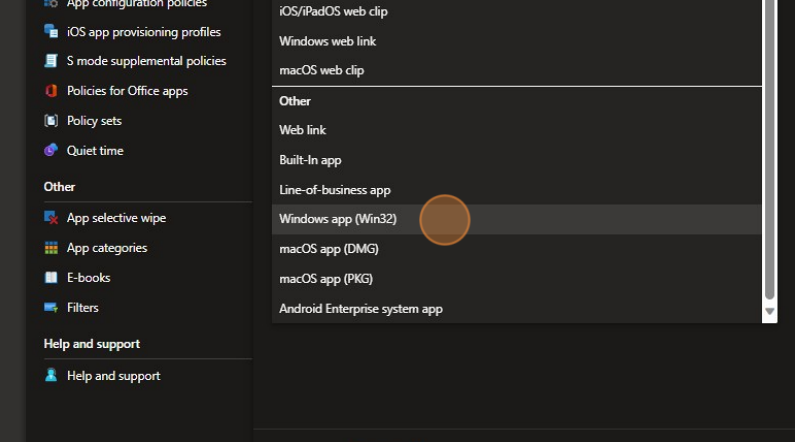Choose Line-of-business app option
Viewport: 795px width, 442px height.
334,190
